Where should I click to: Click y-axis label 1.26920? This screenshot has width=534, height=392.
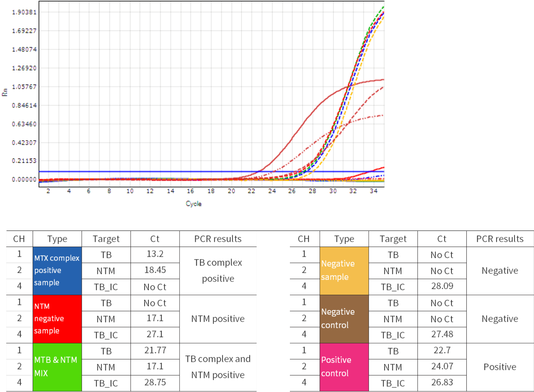[x=24, y=68]
